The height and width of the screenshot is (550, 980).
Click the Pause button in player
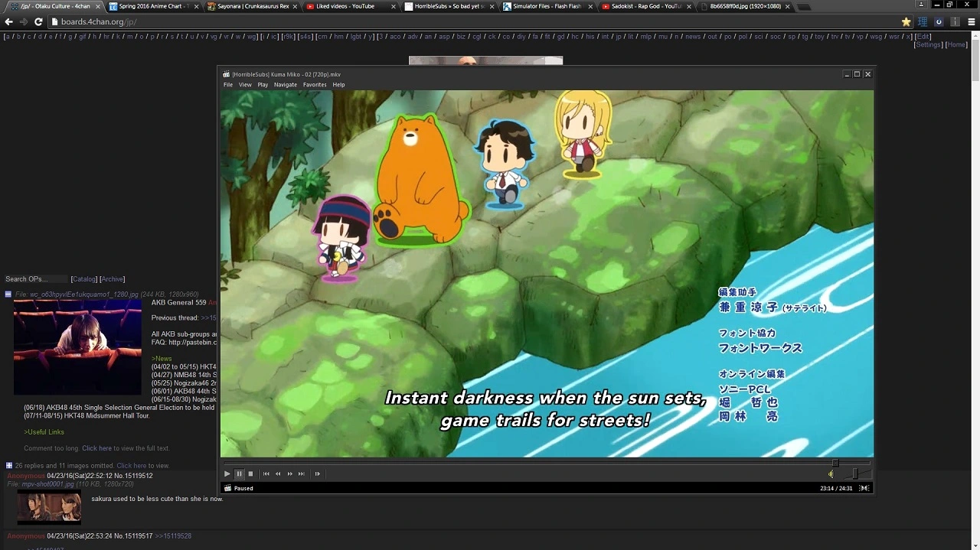click(239, 474)
